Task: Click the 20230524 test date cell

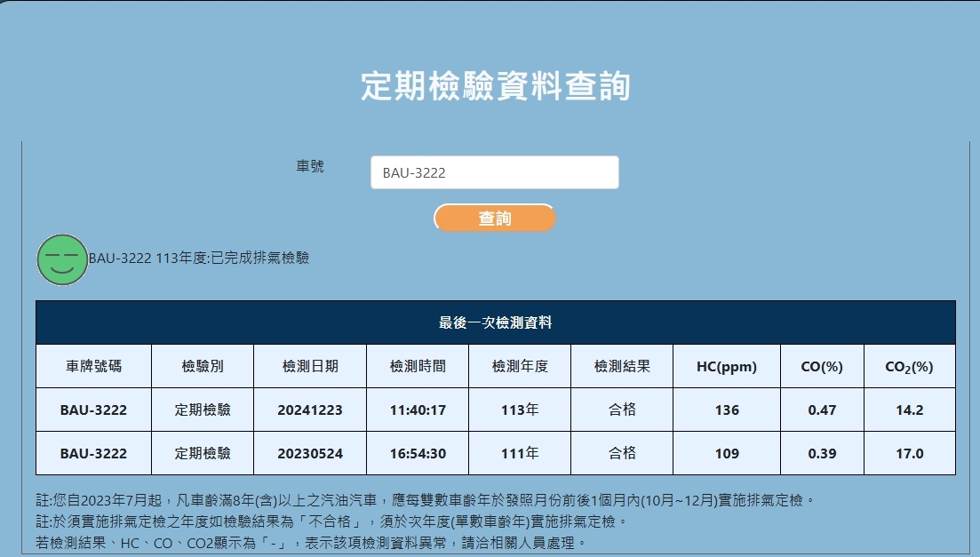Action: click(x=309, y=453)
